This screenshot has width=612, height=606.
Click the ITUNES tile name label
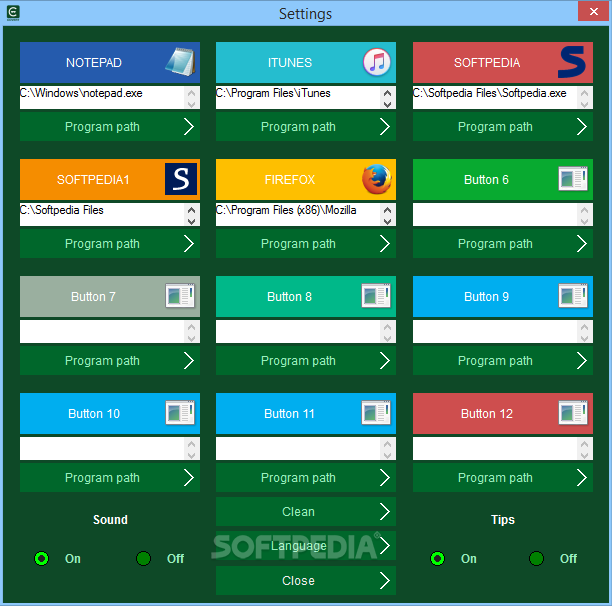[290, 62]
